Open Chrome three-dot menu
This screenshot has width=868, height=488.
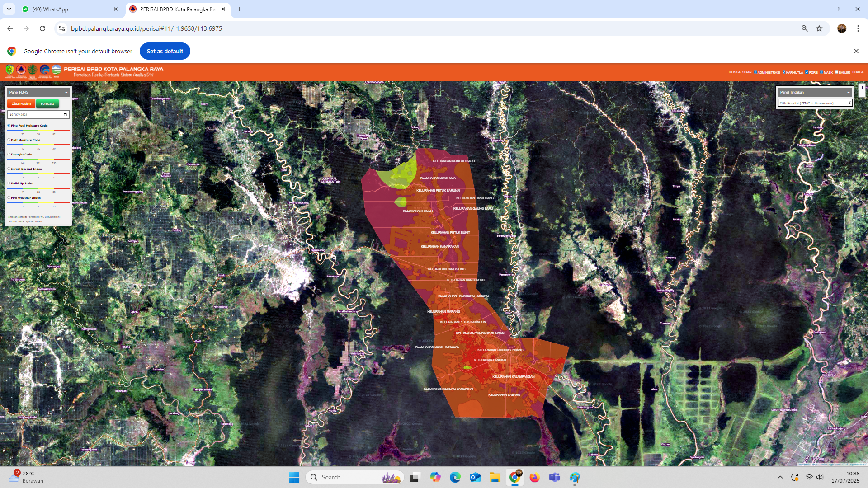tap(858, 28)
